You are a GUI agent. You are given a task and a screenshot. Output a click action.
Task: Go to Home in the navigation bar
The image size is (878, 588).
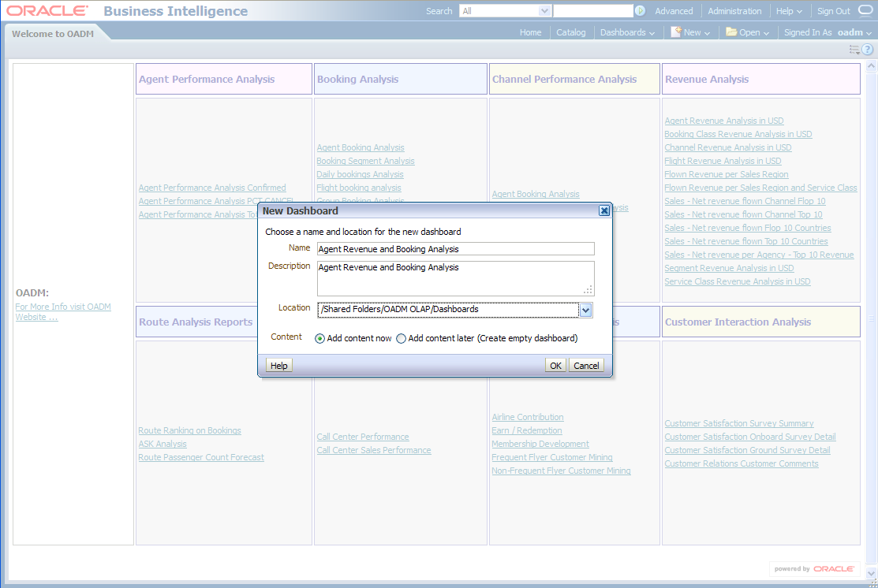coord(530,32)
